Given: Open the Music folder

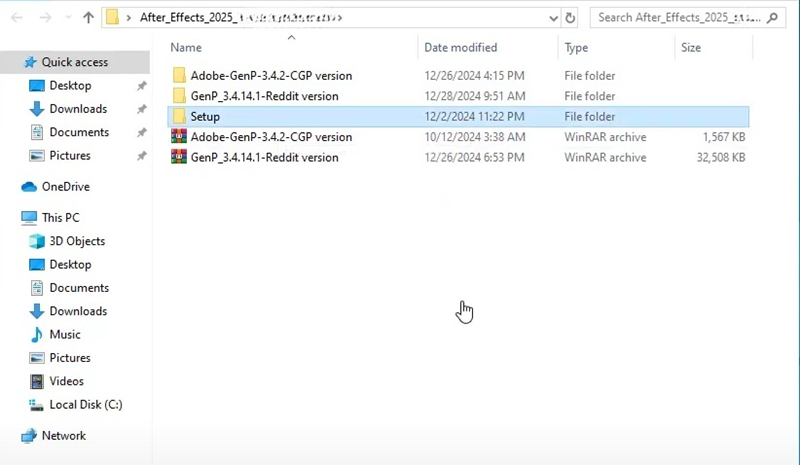Looking at the screenshot, I should coord(65,335).
